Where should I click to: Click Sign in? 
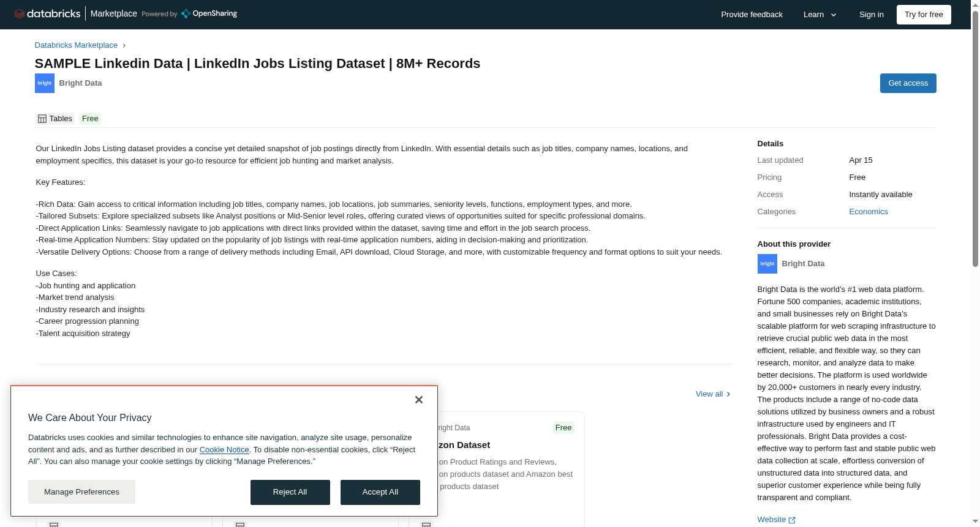[871, 15]
